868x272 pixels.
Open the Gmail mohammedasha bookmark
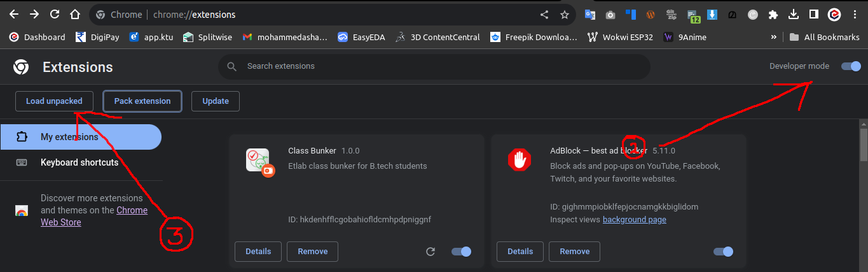point(285,37)
